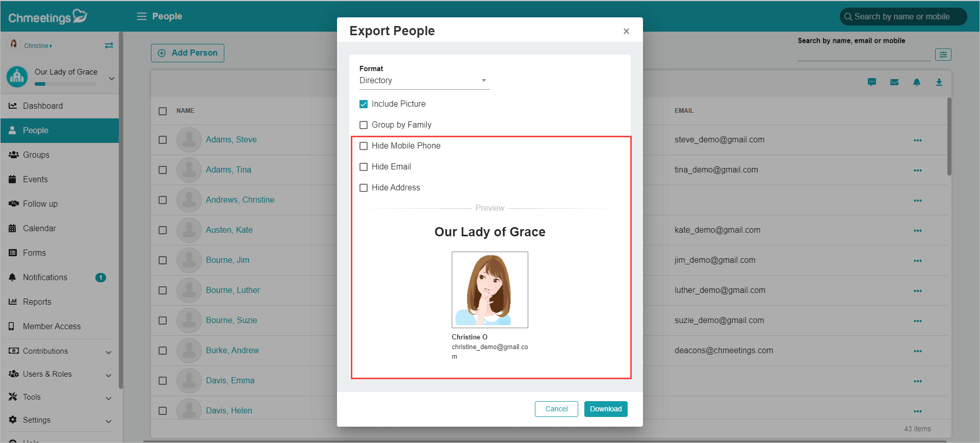Click Christine's preview picture thumbnail
Viewport: 980px width, 443px height.
coord(490,290)
